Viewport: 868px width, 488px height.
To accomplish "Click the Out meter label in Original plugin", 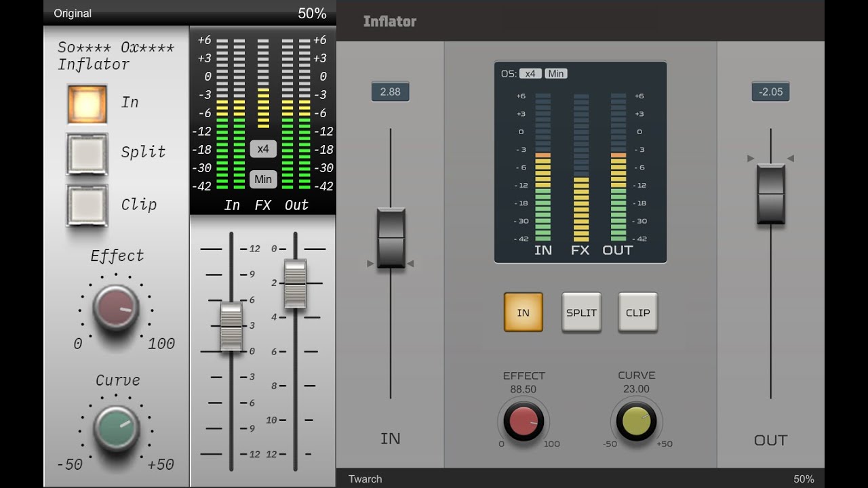I will [296, 205].
